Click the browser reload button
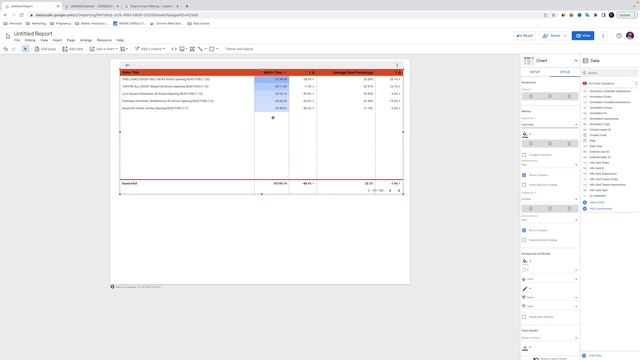This screenshot has width=640, height=360. click(21, 15)
